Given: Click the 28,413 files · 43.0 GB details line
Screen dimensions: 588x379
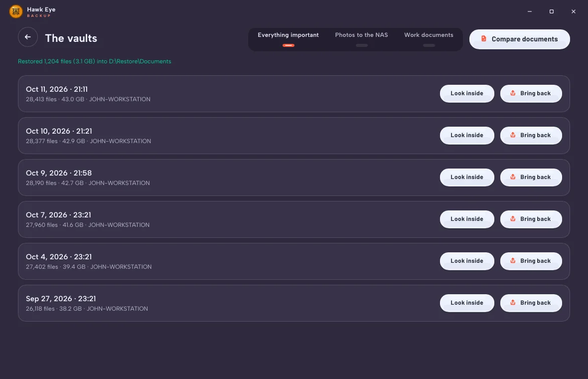Looking at the screenshot, I should (88, 99).
